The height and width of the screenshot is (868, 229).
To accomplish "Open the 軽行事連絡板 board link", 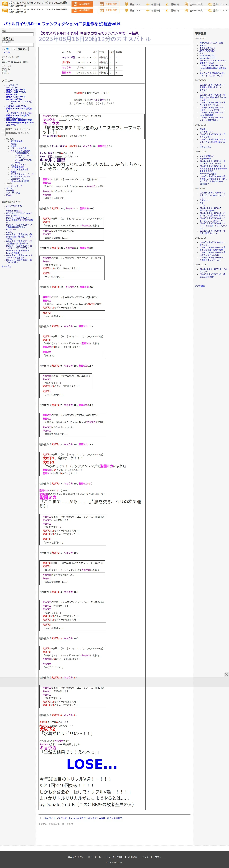I will pyautogui.click(x=17, y=142).
